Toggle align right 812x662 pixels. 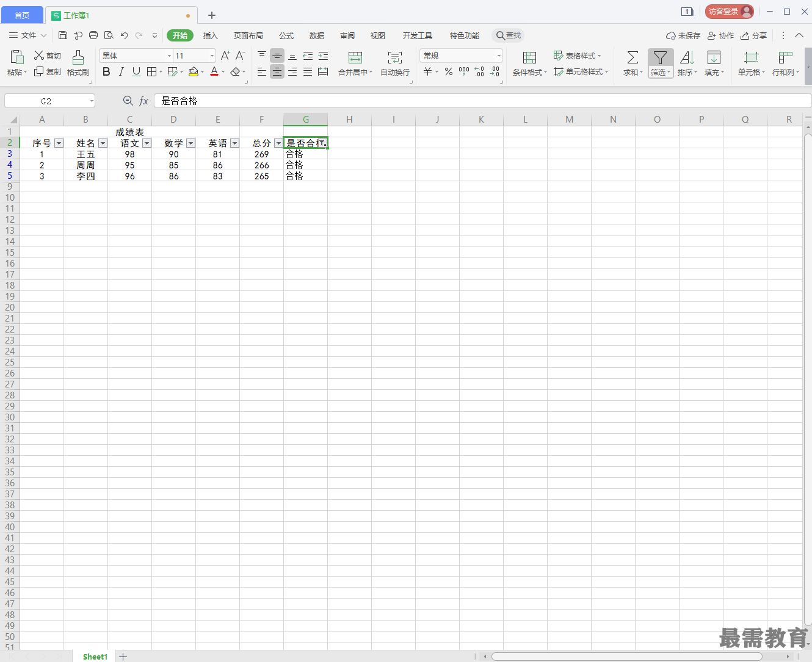tap(292, 72)
